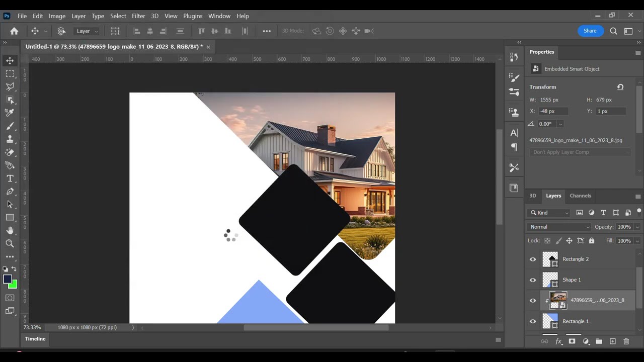The height and width of the screenshot is (362, 644).
Task: Select the Move tool in the toolbar
Action: pos(10,61)
